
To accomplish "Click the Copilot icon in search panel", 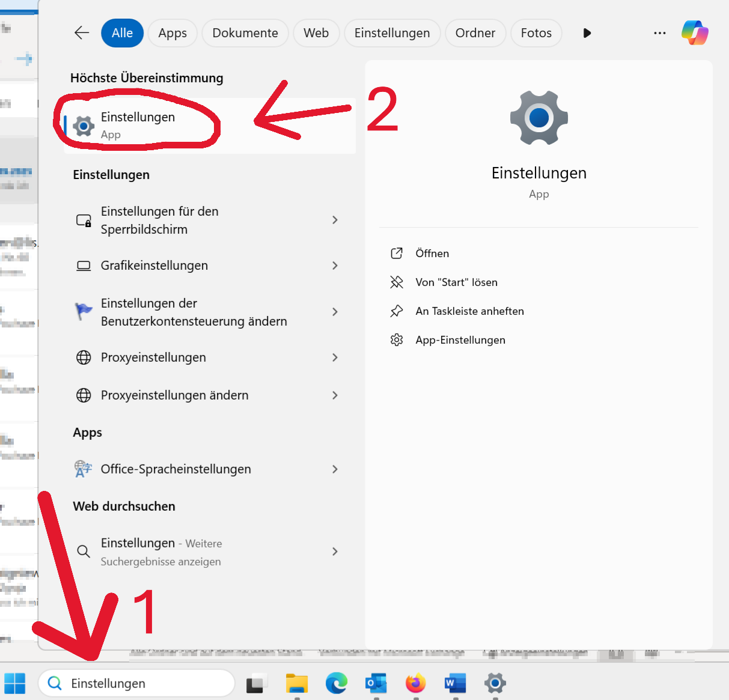I will [695, 32].
